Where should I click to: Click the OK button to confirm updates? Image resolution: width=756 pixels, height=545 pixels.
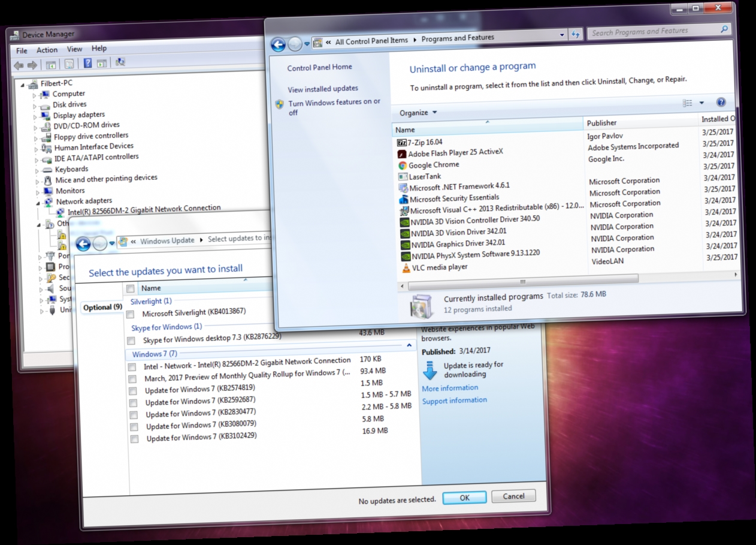point(464,496)
